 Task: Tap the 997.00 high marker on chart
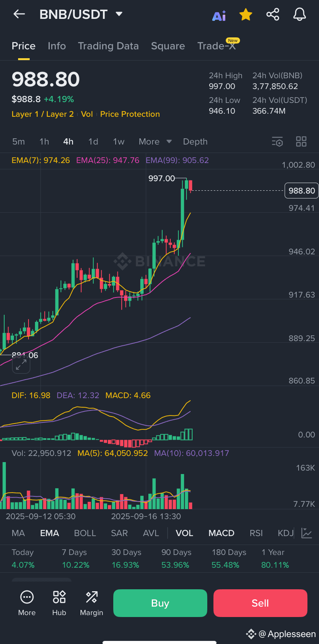(162, 178)
